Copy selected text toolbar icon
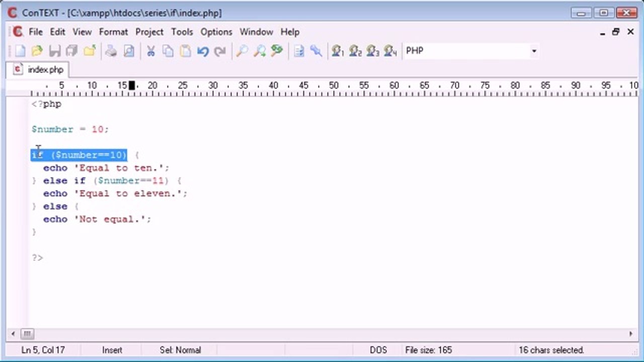This screenshot has width=644, height=362. click(168, 51)
